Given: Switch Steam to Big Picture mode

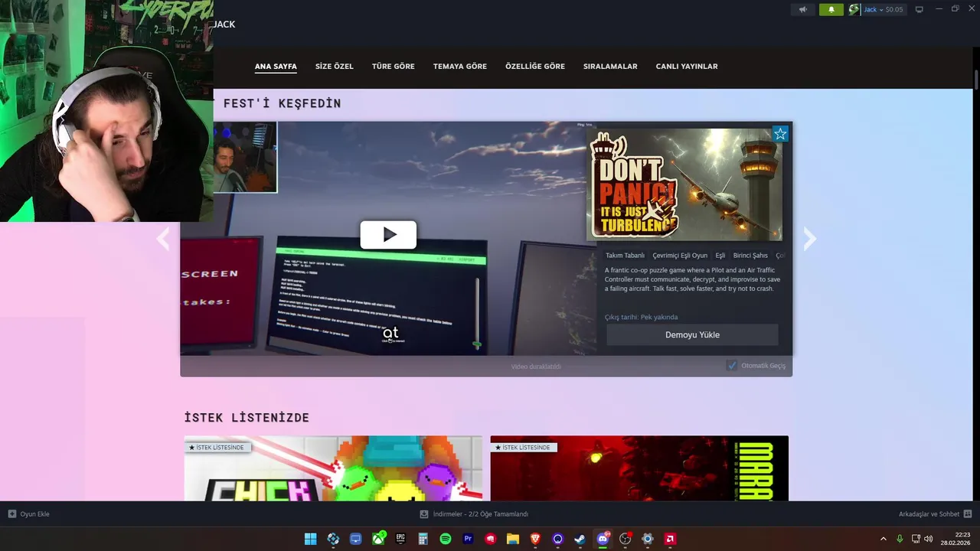Looking at the screenshot, I should [x=920, y=10].
